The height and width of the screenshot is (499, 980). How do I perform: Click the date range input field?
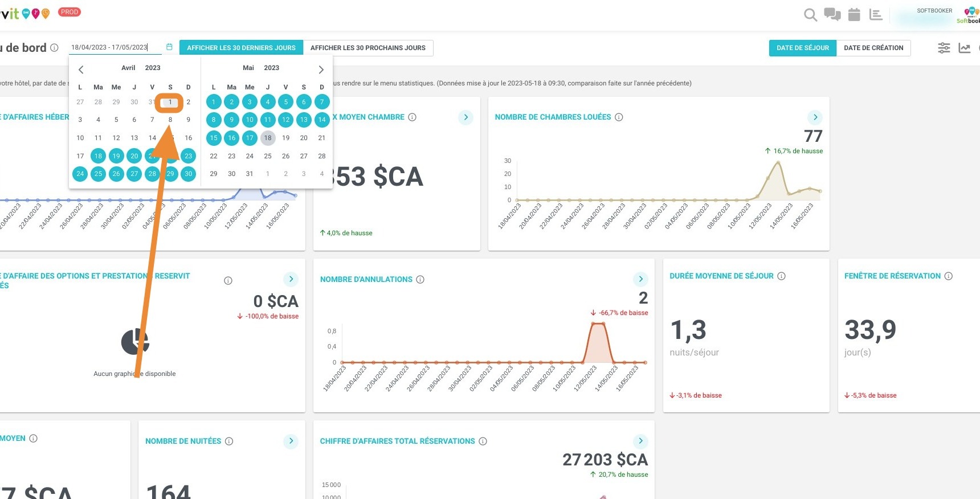tap(115, 47)
